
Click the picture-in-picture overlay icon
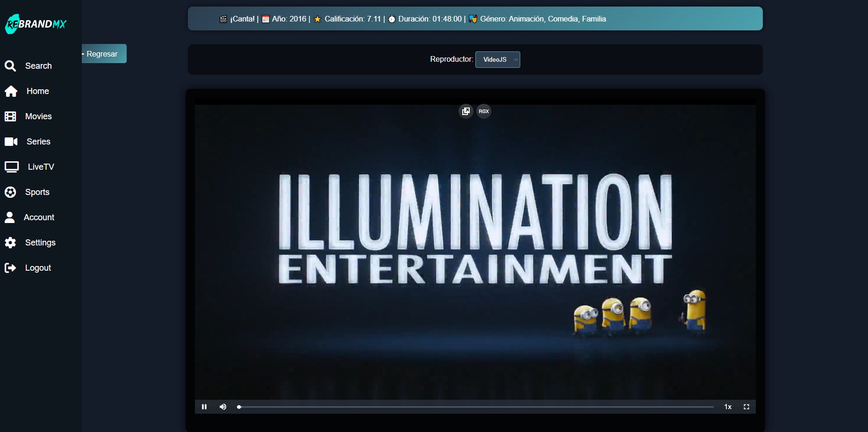coord(466,111)
